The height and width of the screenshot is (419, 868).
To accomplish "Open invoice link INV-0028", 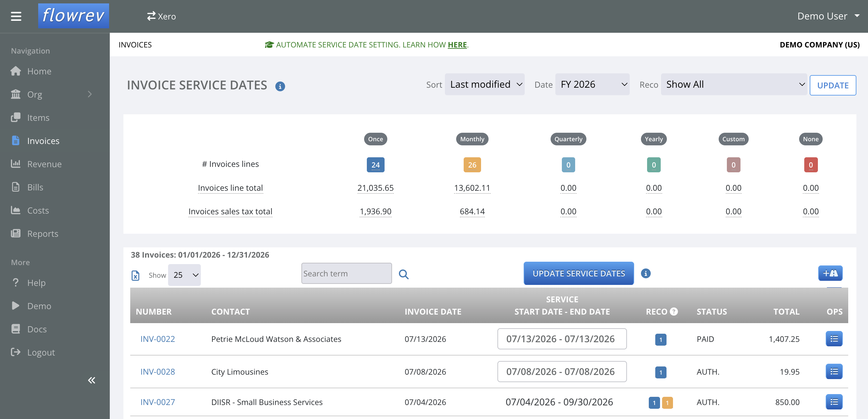I will coord(158,372).
